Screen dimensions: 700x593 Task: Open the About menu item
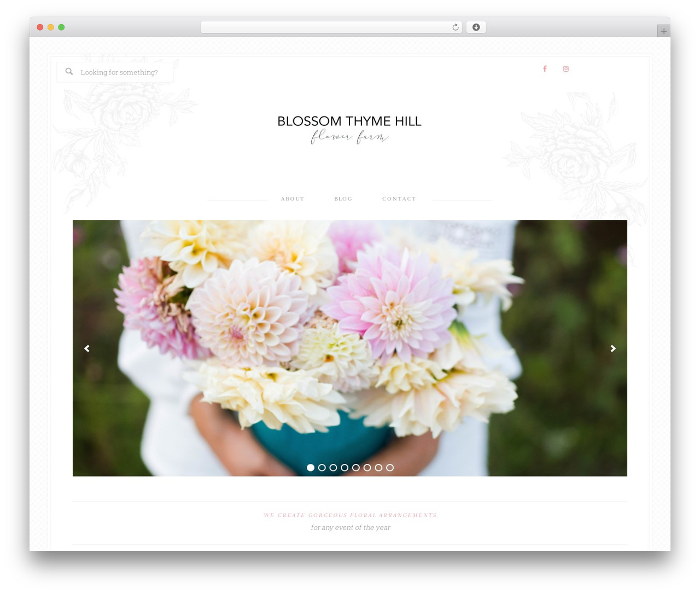pyautogui.click(x=293, y=199)
